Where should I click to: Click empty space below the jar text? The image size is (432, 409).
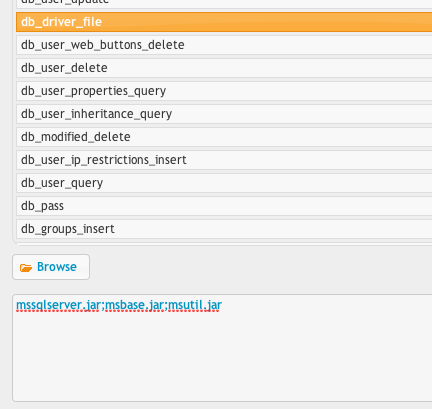[x=220, y=357]
